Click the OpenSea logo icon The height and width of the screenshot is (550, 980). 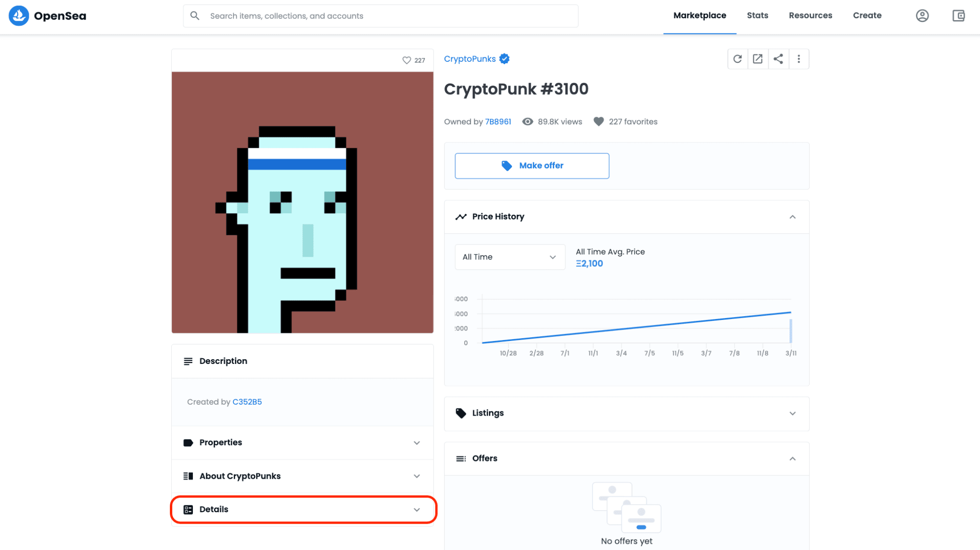[x=18, y=15]
